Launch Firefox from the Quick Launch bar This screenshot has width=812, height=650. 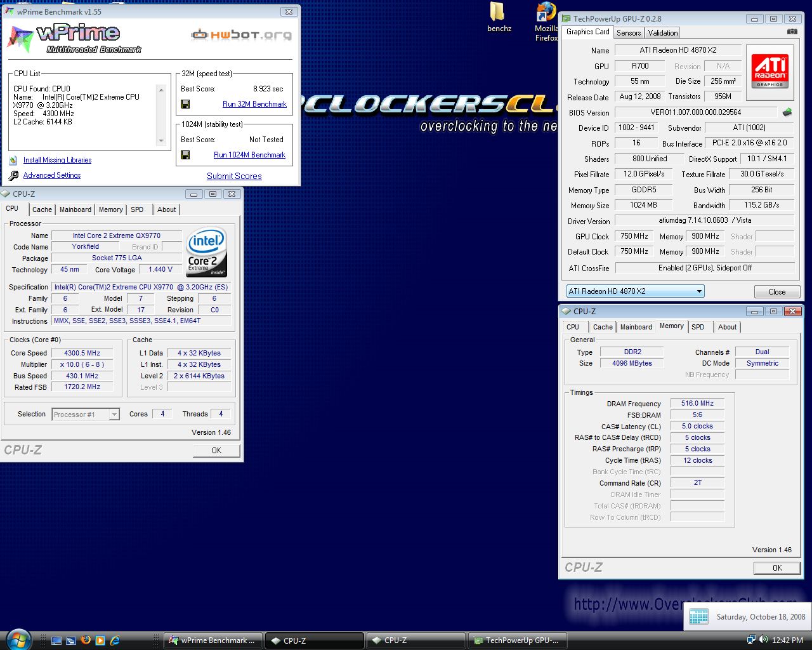pos(86,640)
